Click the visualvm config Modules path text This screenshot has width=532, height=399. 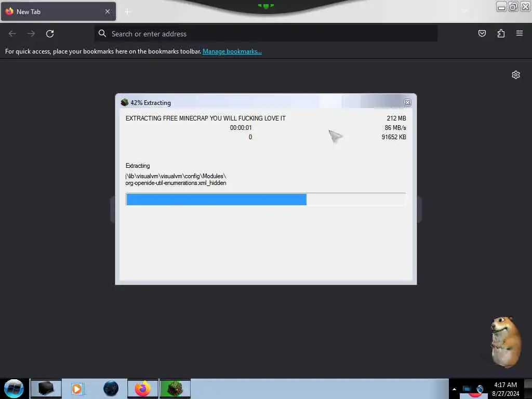tap(176, 176)
